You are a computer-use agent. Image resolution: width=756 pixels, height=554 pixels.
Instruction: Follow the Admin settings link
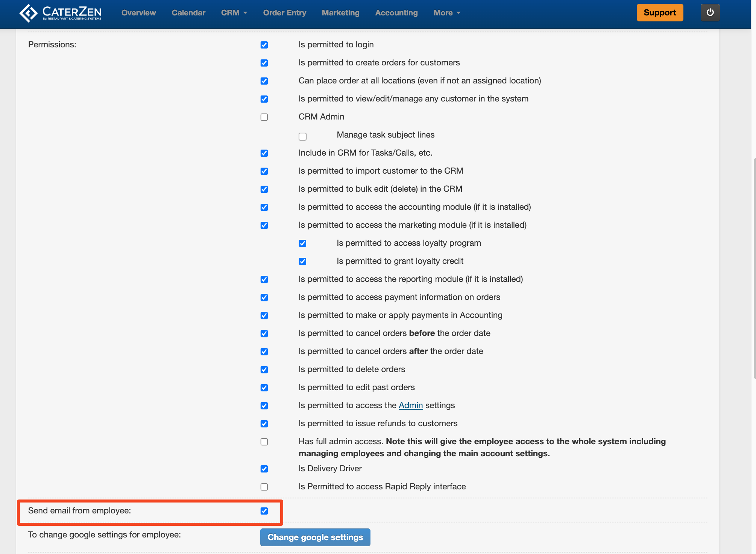(410, 405)
